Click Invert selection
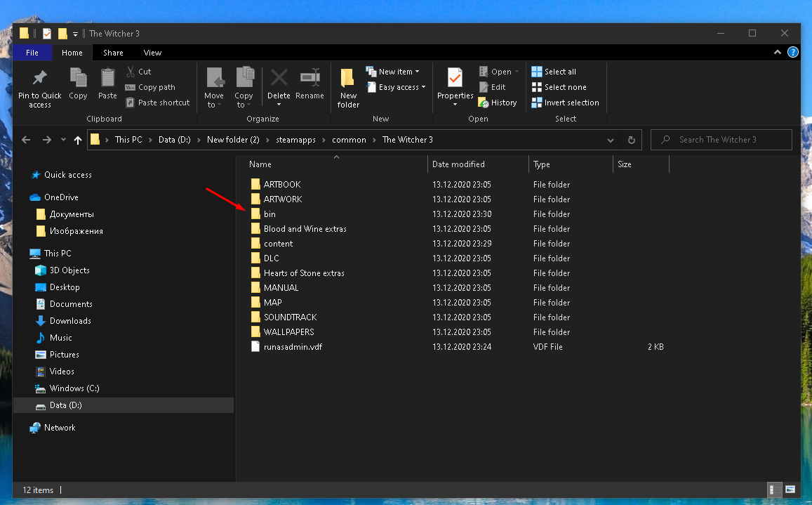 (565, 103)
